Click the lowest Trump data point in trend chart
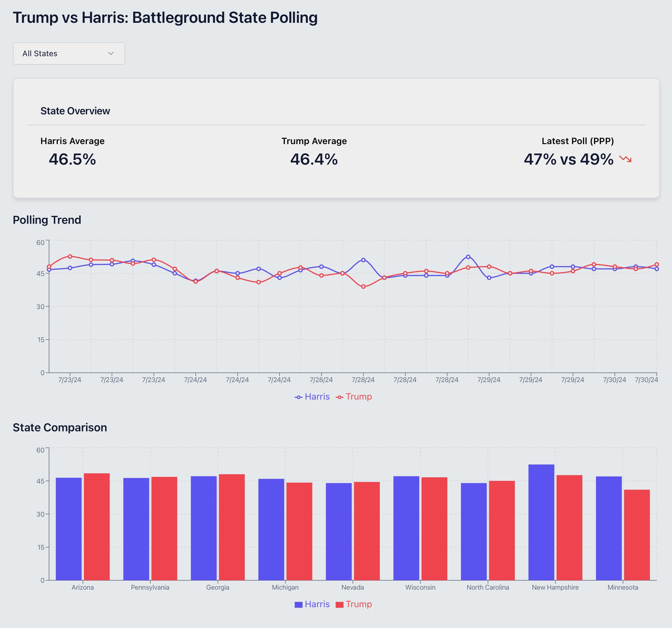Screen dimensions: 672x628 click(x=363, y=287)
